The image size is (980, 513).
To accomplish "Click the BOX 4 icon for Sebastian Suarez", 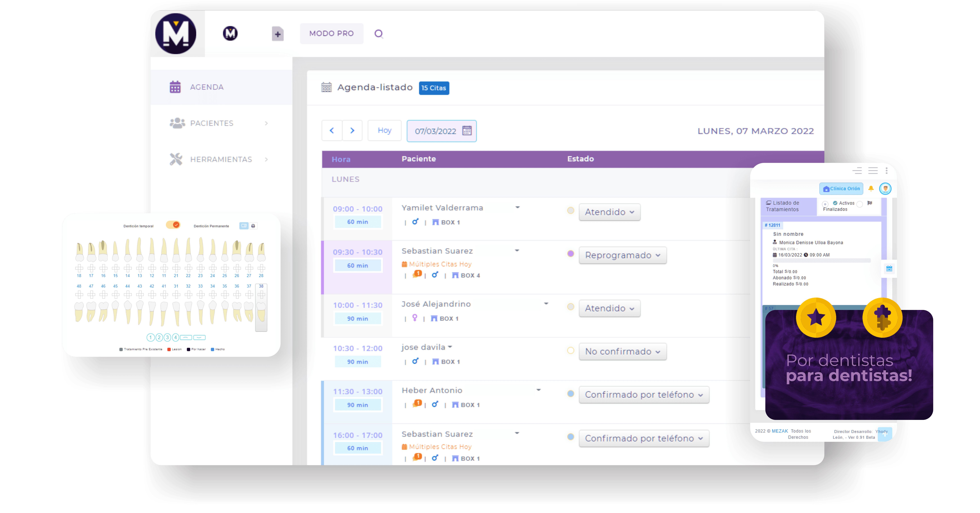I will pyautogui.click(x=455, y=275).
